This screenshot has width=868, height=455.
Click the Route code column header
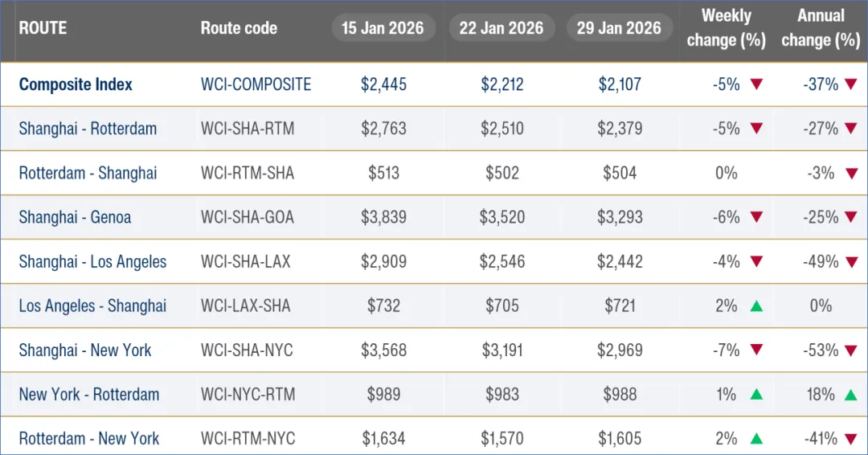pyautogui.click(x=239, y=28)
